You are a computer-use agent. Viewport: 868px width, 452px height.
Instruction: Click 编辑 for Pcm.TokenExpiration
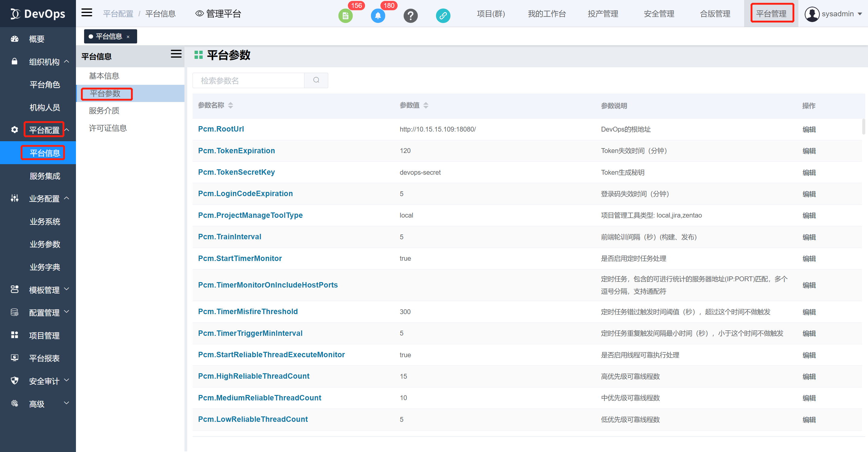809,151
